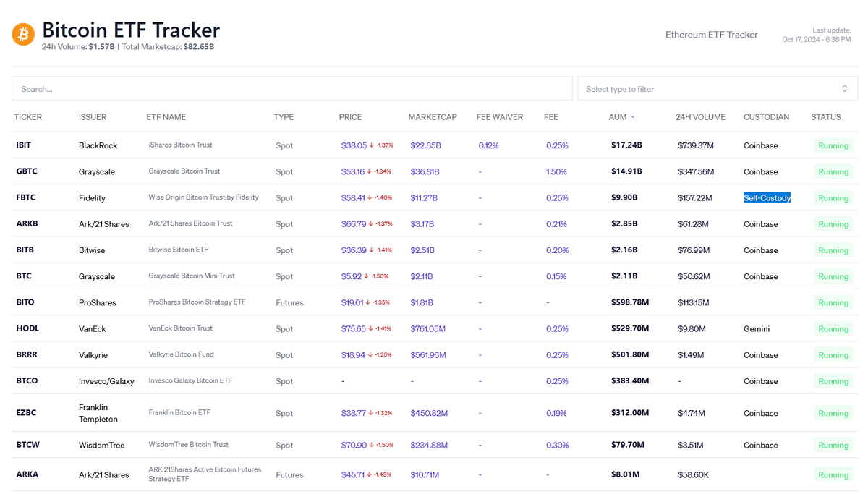Click the 0.30% fee for BTCW

point(557,446)
